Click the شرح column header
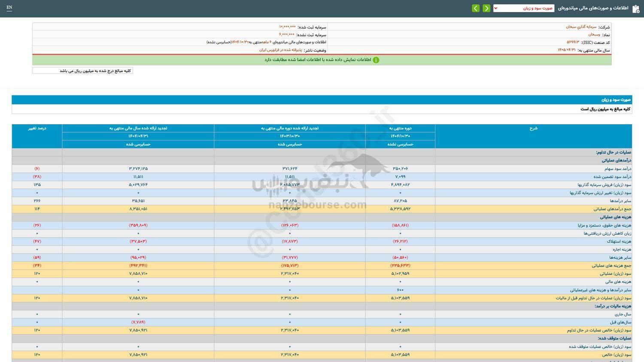 tap(533, 128)
